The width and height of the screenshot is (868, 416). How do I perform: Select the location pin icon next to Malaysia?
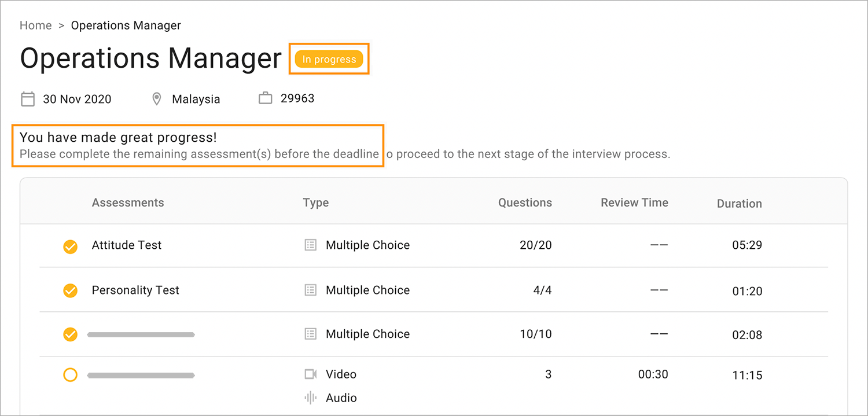click(156, 98)
